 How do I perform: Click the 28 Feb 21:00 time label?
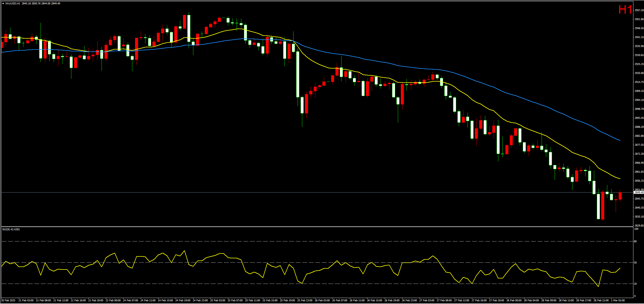601,300
